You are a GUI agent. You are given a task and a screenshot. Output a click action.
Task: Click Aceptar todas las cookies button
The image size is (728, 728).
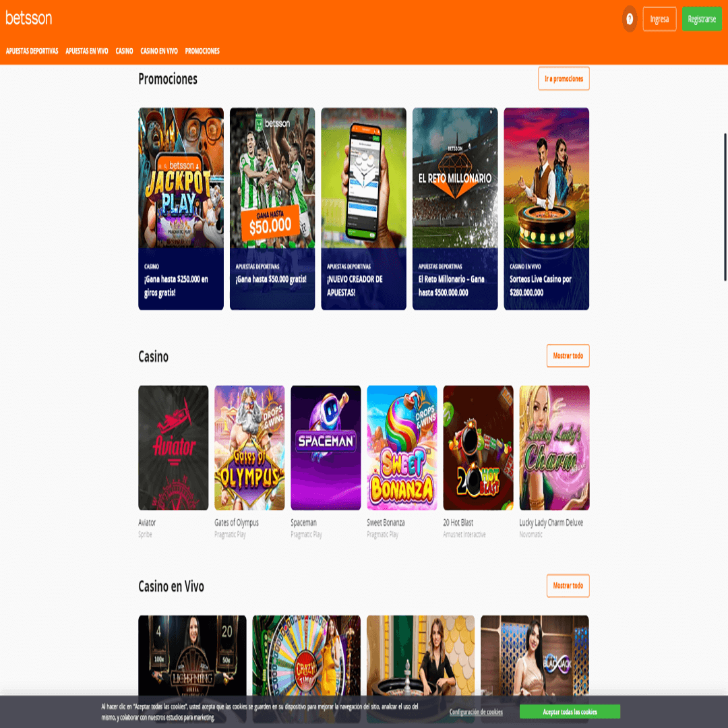[x=570, y=712]
